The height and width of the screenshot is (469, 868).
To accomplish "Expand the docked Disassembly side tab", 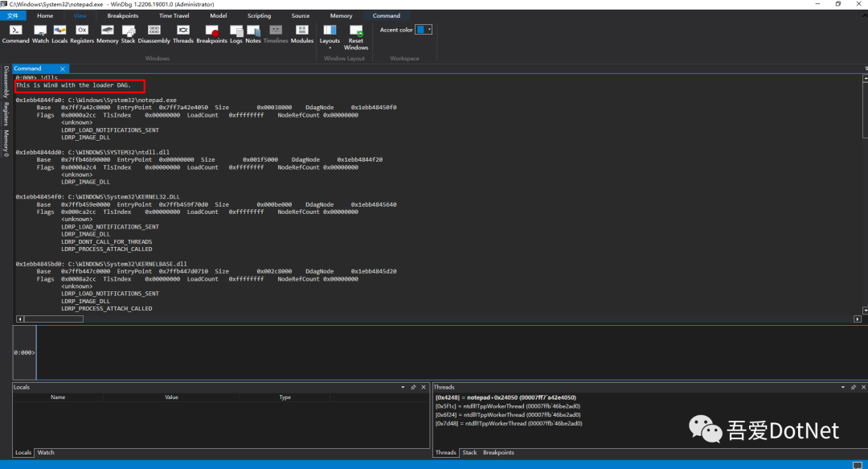I will coord(6,81).
